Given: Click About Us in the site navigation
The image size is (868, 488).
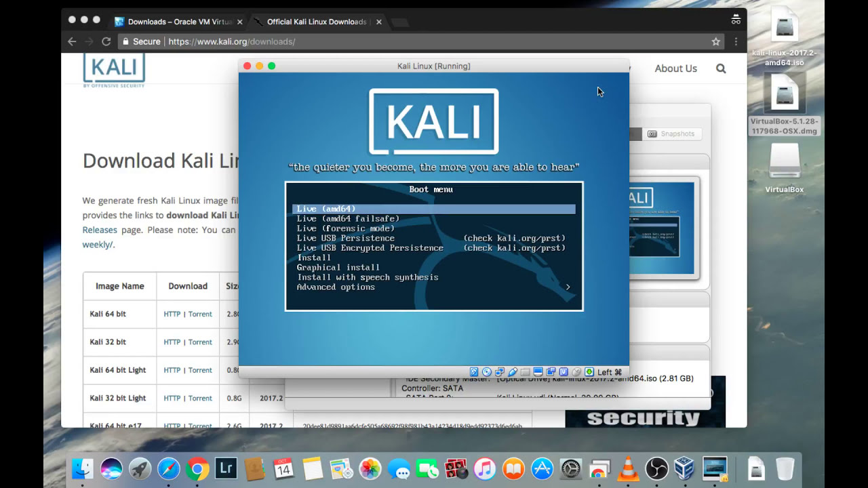Looking at the screenshot, I should [675, 68].
